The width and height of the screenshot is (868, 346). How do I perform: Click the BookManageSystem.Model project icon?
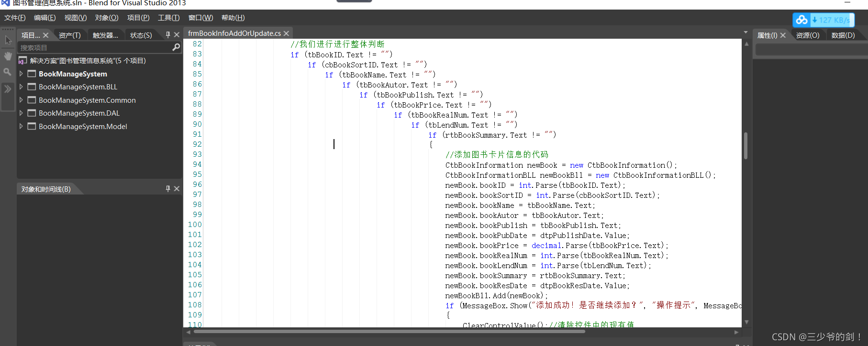[x=32, y=126]
